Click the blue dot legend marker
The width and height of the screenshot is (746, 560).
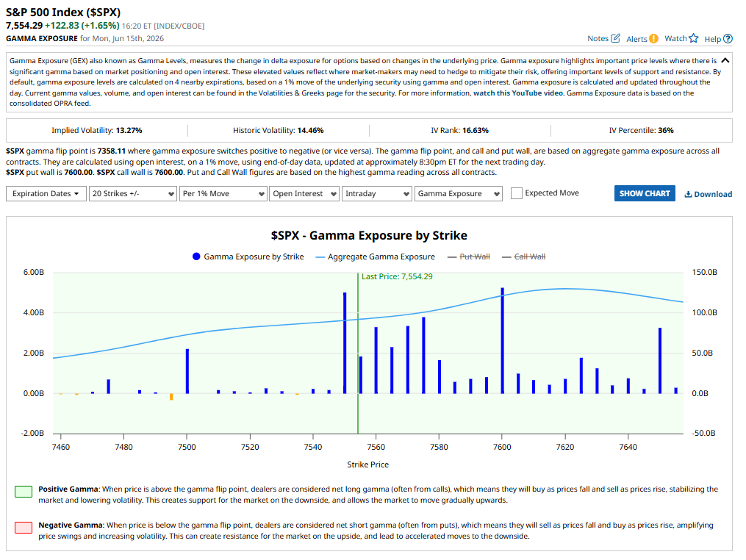196,256
